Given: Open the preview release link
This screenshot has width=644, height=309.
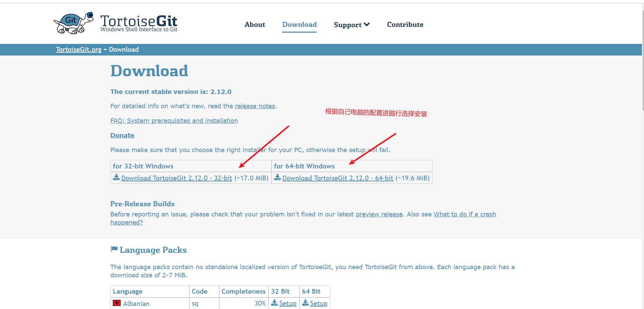Looking at the screenshot, I should coord(379,214).
